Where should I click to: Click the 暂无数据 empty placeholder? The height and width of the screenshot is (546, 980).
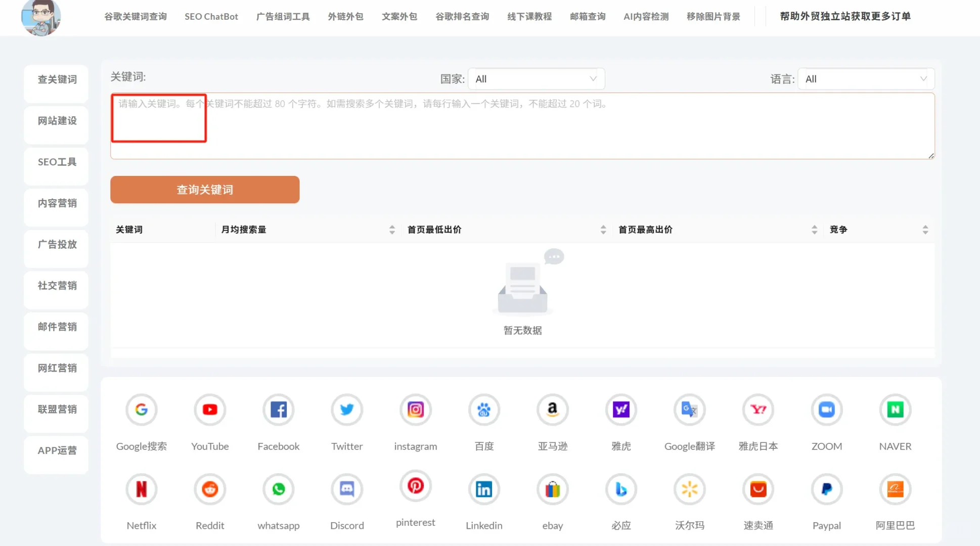(522, 292)
